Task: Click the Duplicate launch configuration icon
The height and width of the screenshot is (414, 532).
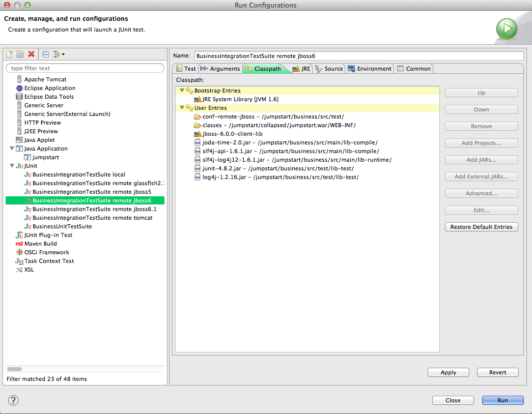Action: pyautogui.click(x=20, y=54)
